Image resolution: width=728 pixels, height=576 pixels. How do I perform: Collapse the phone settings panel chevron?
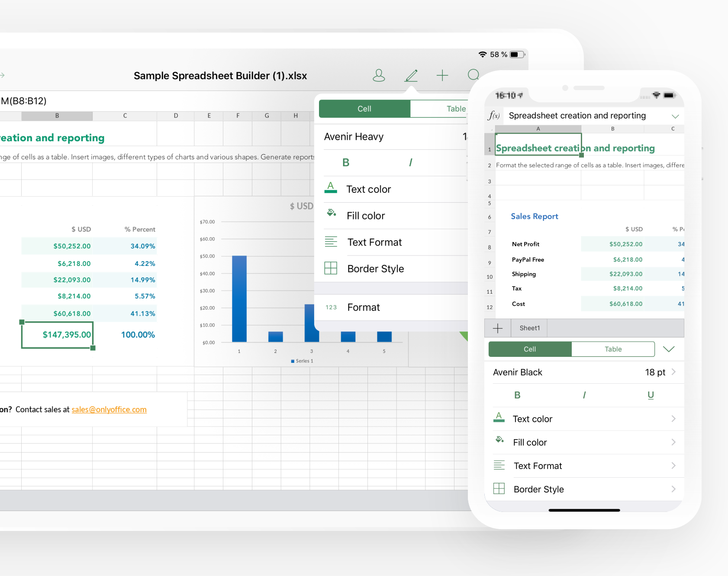coord(669,349)
